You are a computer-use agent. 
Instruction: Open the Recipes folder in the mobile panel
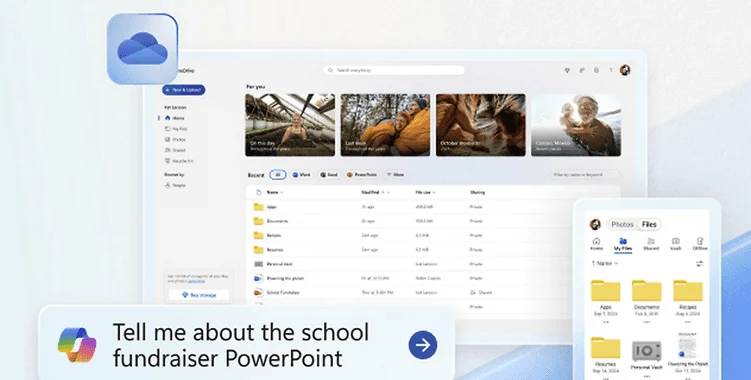tap(688, 291)
